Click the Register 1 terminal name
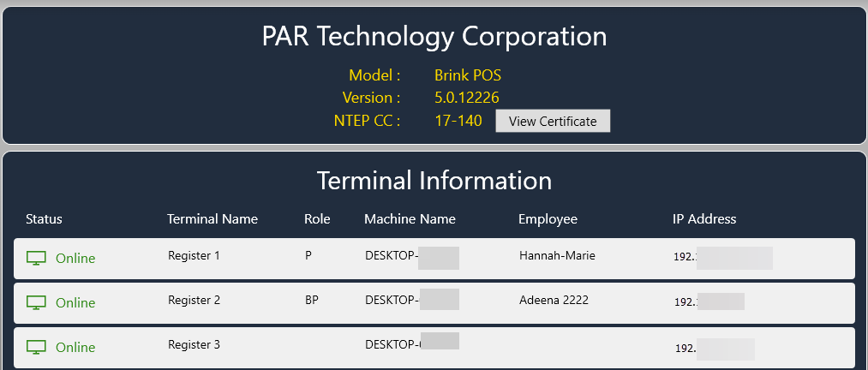 pos(194,255)
